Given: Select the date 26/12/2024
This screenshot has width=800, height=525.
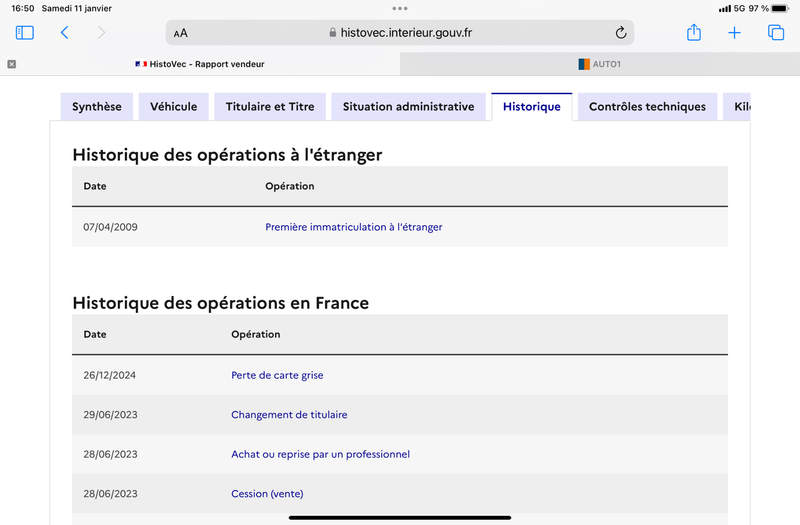Looking at the screenshot, I should click(x=110, y=375).
